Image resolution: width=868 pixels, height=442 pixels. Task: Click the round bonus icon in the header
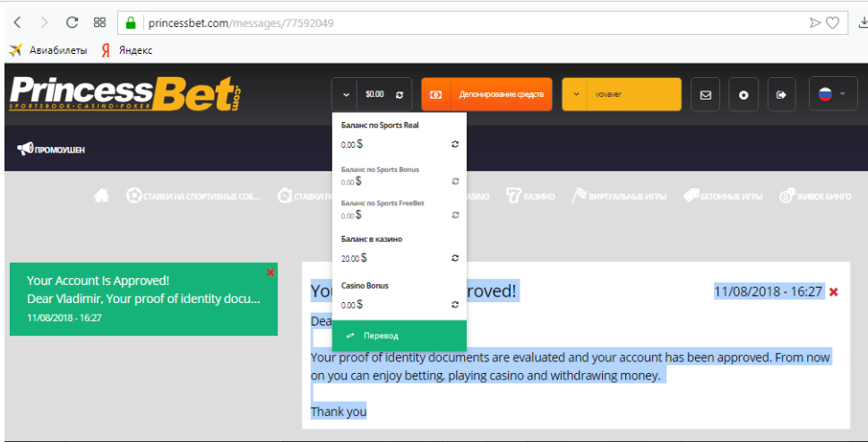coord(743,95)
